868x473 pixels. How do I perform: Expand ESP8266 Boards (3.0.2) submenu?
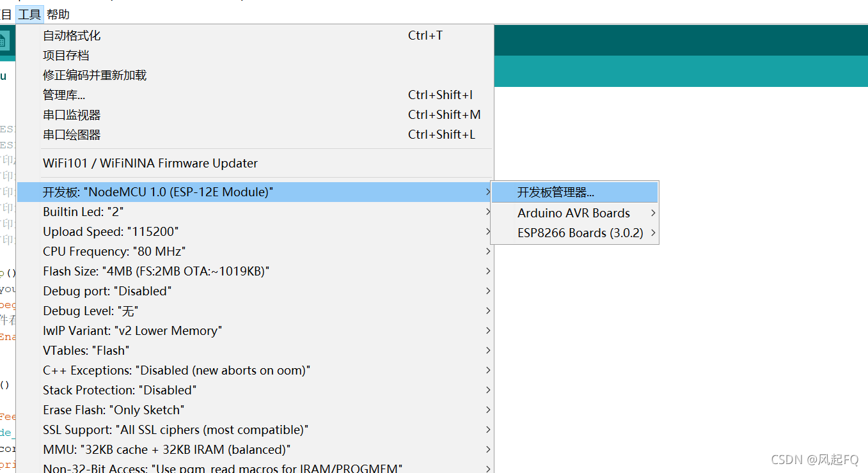pyautogui.click(x=580, y=233)
